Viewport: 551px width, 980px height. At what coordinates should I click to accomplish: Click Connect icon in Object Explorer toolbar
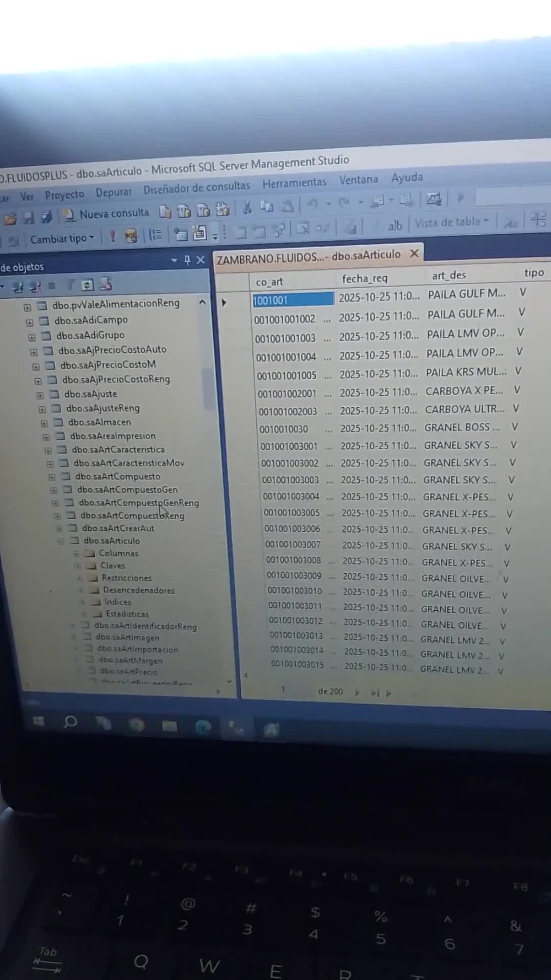[x=17, y=287]
